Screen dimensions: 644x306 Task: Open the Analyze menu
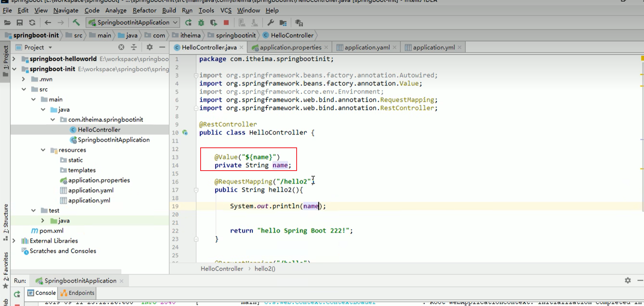(x=116, y=10)
